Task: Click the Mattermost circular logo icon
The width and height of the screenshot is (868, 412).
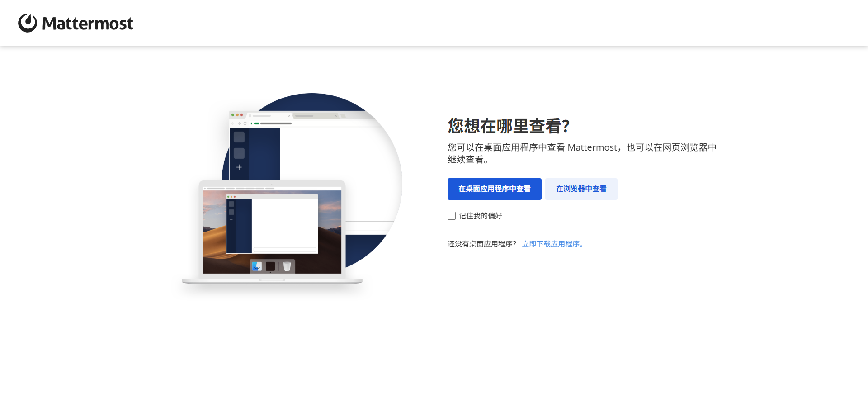Action: click(28, 23)
